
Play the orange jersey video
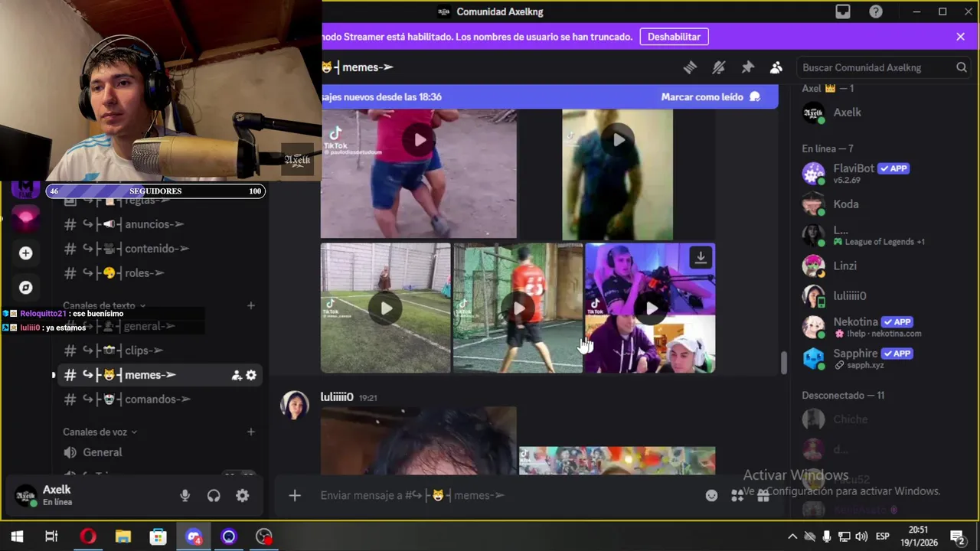coord(518,308)
